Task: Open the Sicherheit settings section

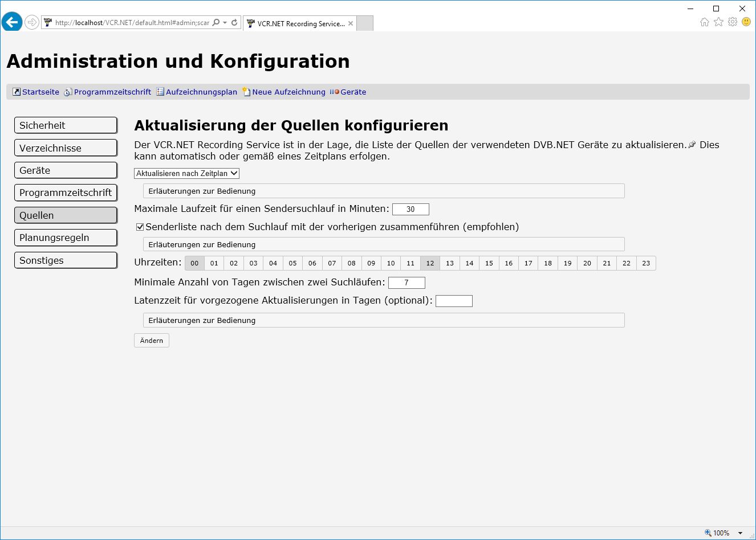Action: [66, 125]
